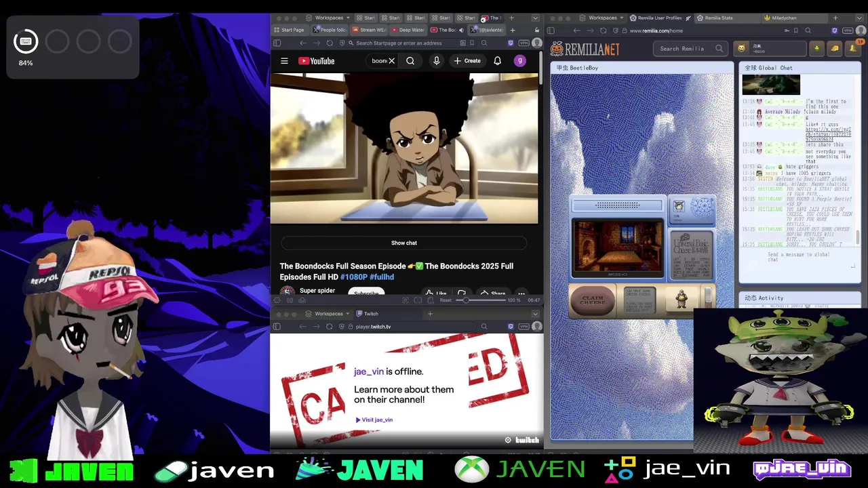Click the BeetleBoy room scene image
The image size is (868, 488).
point(618,247)
